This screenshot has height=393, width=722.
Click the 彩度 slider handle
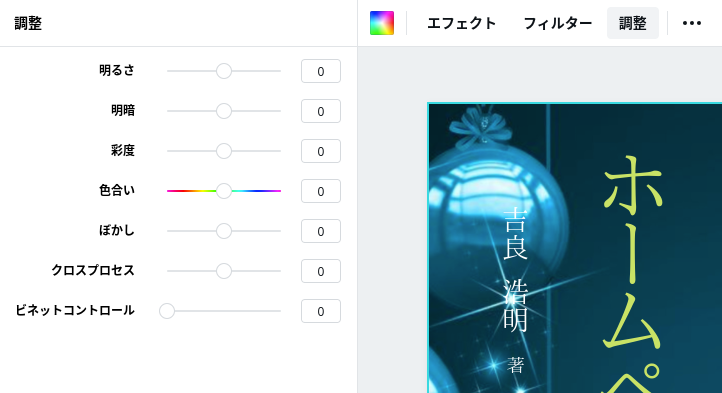click(x=224, y=151)
